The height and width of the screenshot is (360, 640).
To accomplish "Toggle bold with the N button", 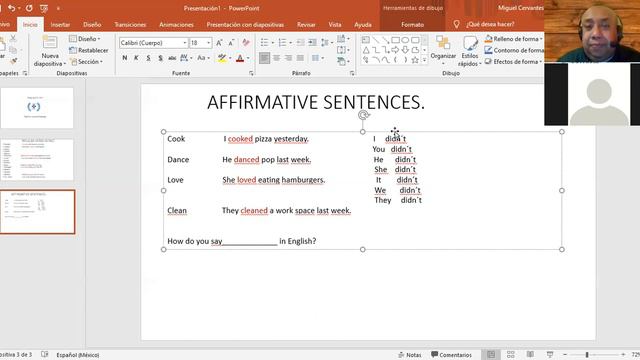I will tap(124, 58).
